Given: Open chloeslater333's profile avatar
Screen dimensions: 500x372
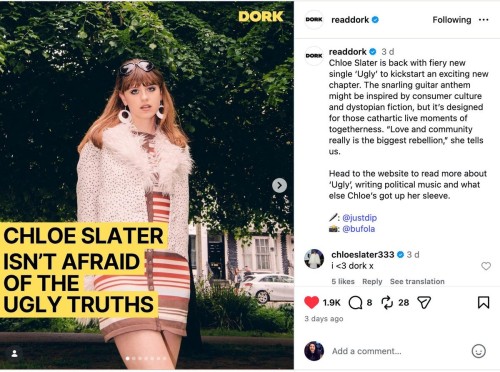Looking at the screenshot, I should [x=314, y=259].
